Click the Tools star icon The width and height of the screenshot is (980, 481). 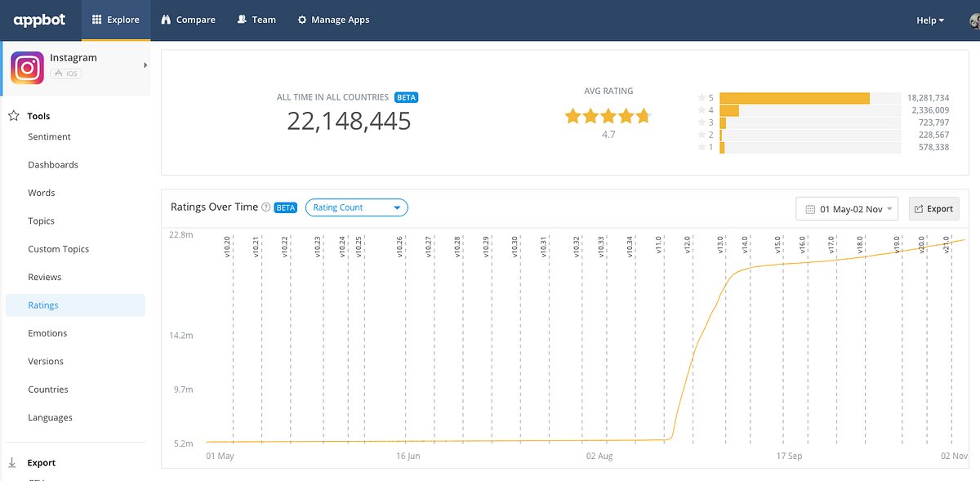coord(13,116)
